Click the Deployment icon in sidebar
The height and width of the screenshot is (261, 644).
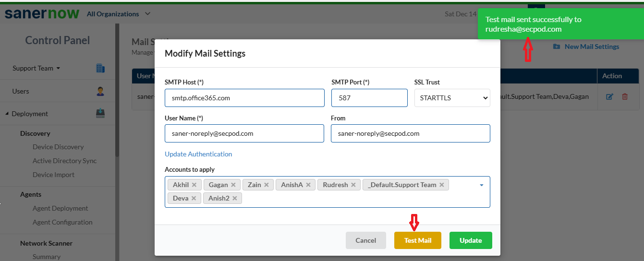click(100, 114)
